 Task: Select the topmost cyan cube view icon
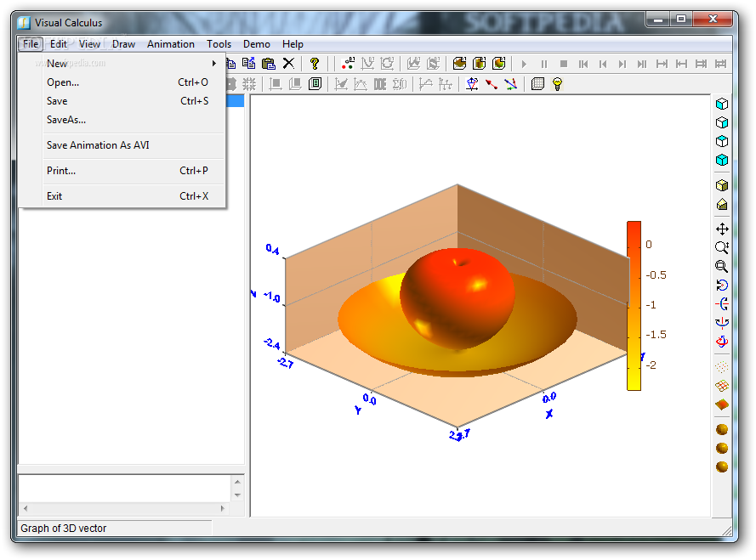click(x=722, y=104)
